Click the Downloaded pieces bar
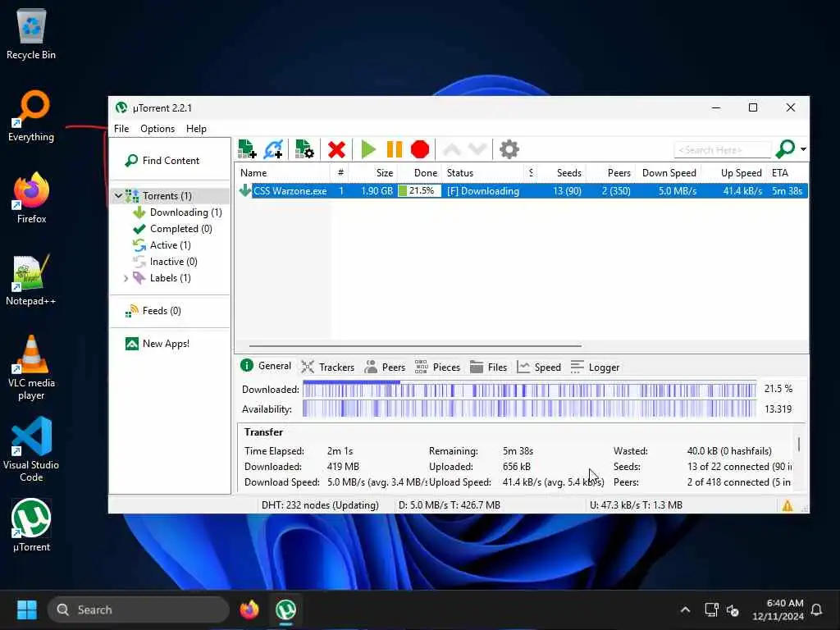This screenshot has width=840, height=630. [529, 389]
